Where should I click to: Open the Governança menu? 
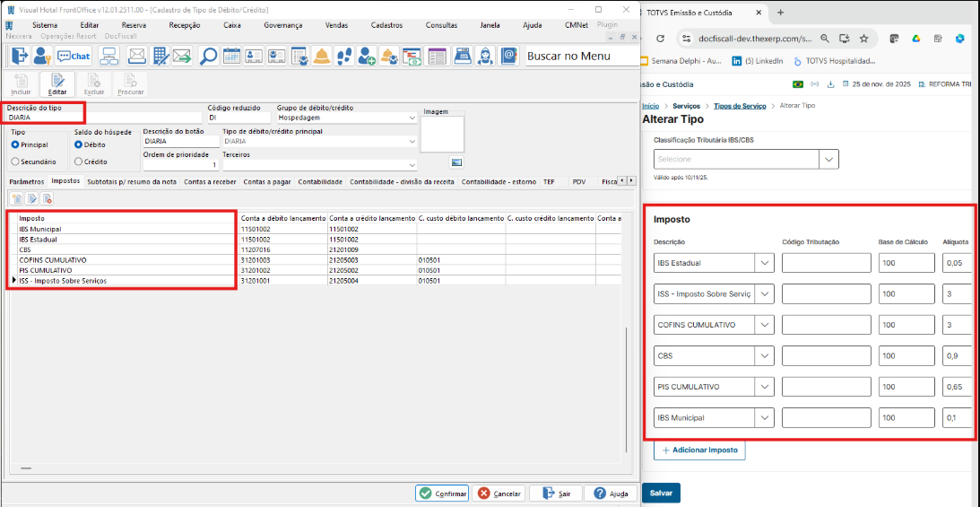coord(282,25)
